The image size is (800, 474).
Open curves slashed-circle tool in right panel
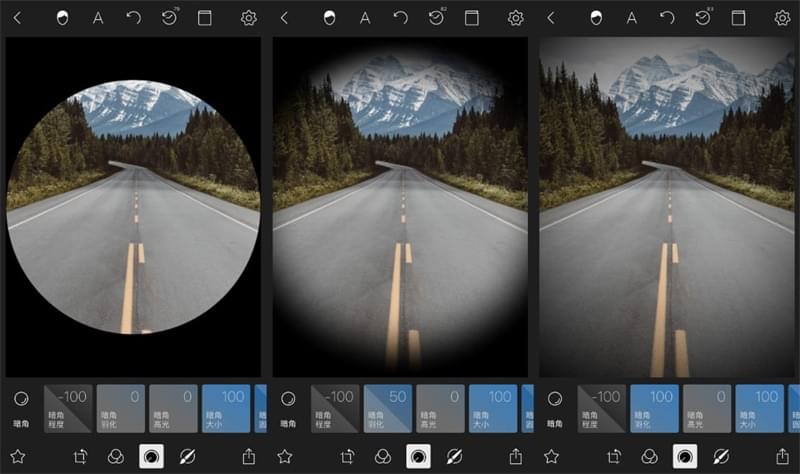pyautogui.click(x=720, y=456)
